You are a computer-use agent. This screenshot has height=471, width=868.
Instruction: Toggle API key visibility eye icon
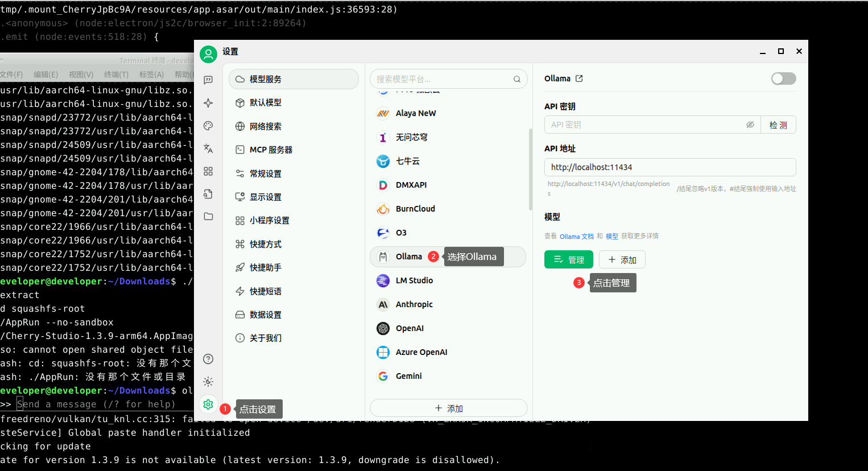click(750, 125)
